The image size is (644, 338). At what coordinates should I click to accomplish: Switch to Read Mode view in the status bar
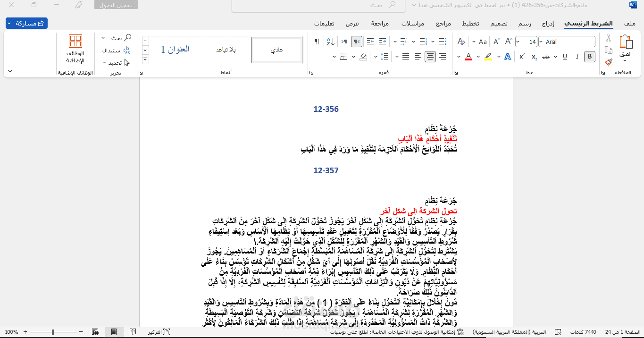coord(133,332)
